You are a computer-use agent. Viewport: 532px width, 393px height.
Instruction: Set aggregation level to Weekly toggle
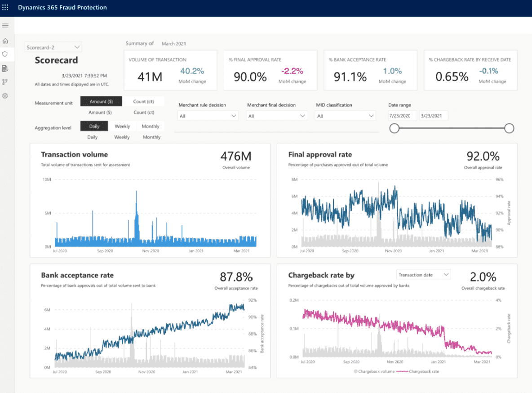(122, 126)
